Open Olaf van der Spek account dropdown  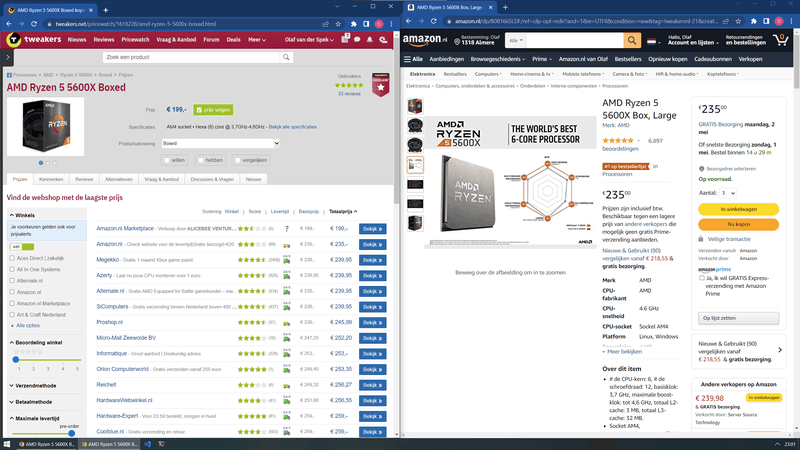pyautogui.click(x=309, y=39)
